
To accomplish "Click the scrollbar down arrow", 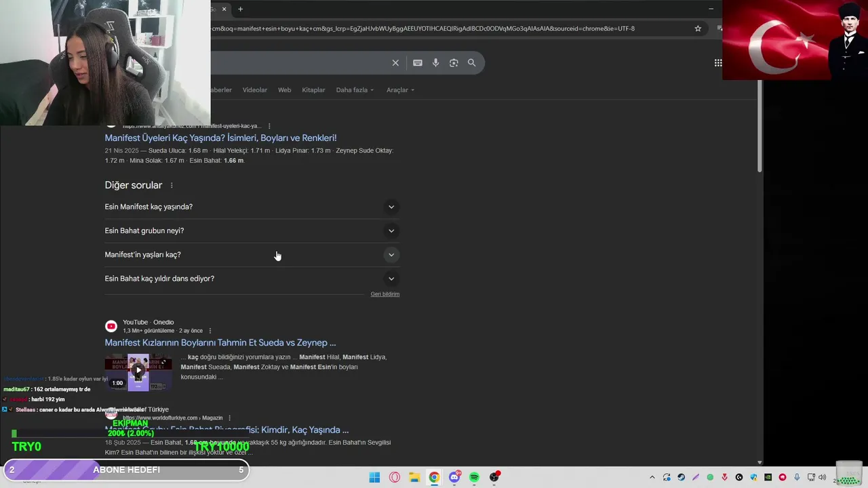I will 759,462.
